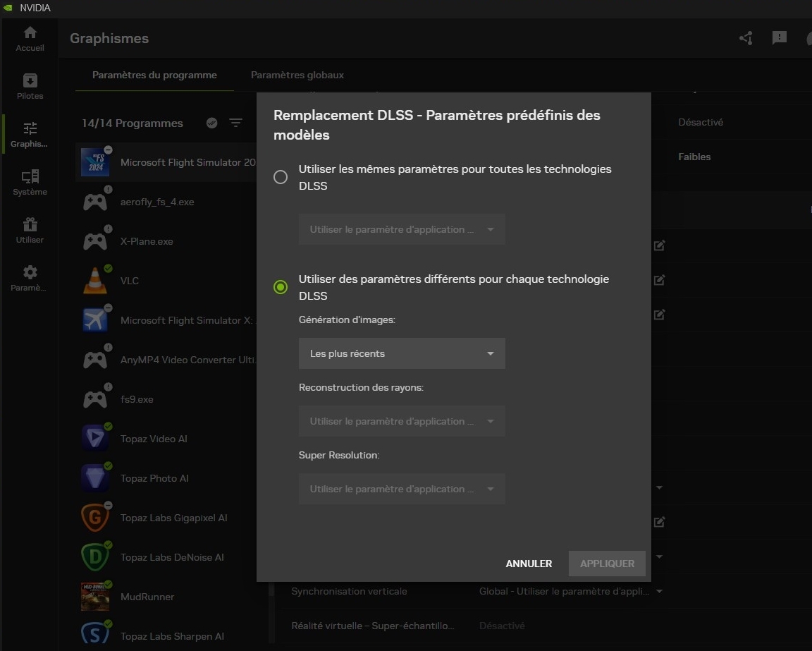Select the MudRunner program name
This screenshot has height=651, width=812.
(x=147, y=597)
